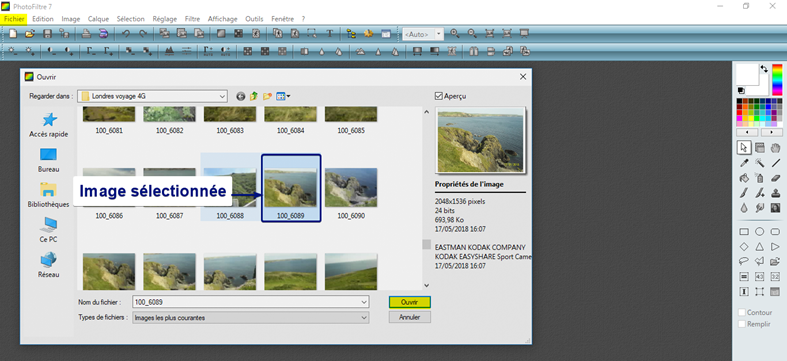787x361 pixels.
Task: Close the Ouvrir dialog with its X button
Action: click(x=523, y=77)
